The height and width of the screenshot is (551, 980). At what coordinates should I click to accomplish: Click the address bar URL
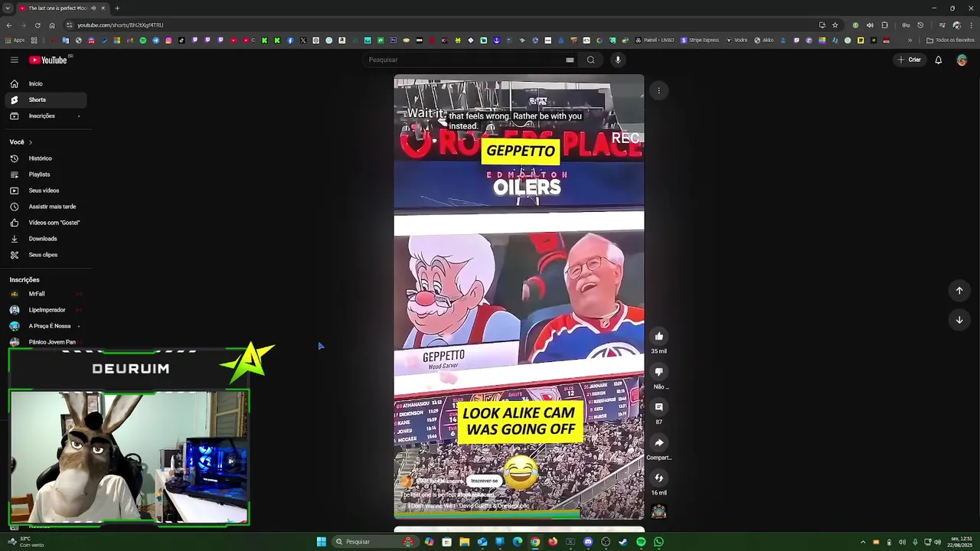(x=120, y=25)
